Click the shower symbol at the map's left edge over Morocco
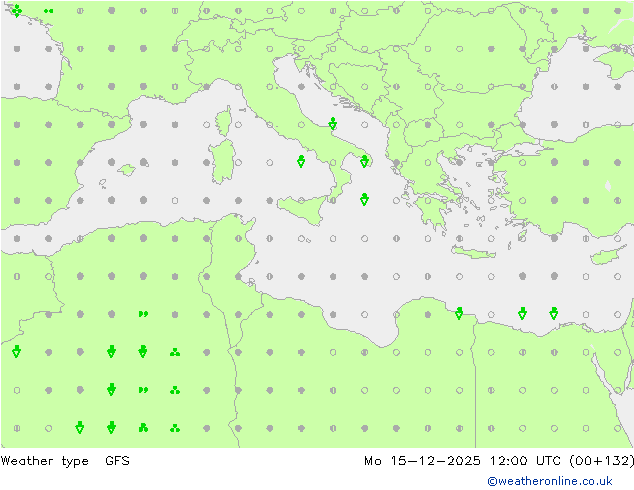The height and width of the screenshot is (490, 634). pyautogui.click(x=16, y=351)
